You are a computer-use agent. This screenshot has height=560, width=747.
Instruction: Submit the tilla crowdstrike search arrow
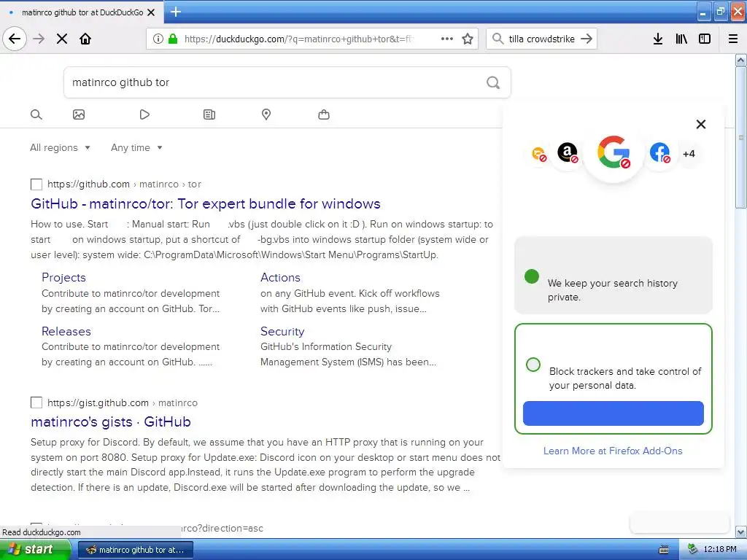coord(587,39)
